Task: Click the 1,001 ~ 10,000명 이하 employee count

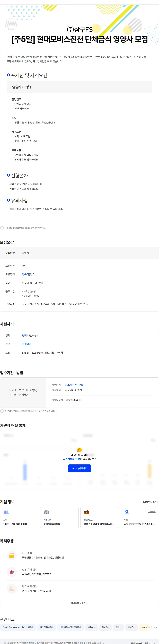Action: pyautogui.click(x=15, y=524)
